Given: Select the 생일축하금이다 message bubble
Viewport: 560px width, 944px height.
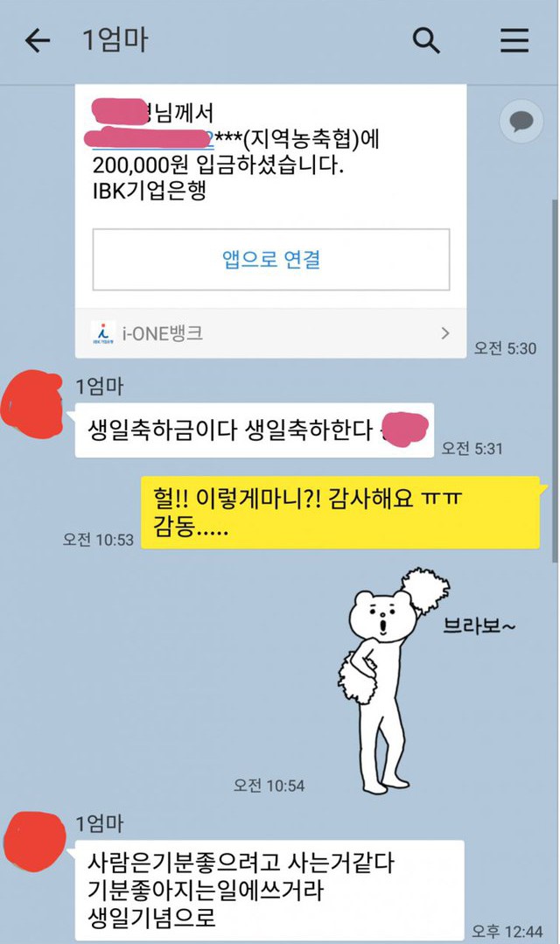Looking at the screenshot, I should [254, 430].
